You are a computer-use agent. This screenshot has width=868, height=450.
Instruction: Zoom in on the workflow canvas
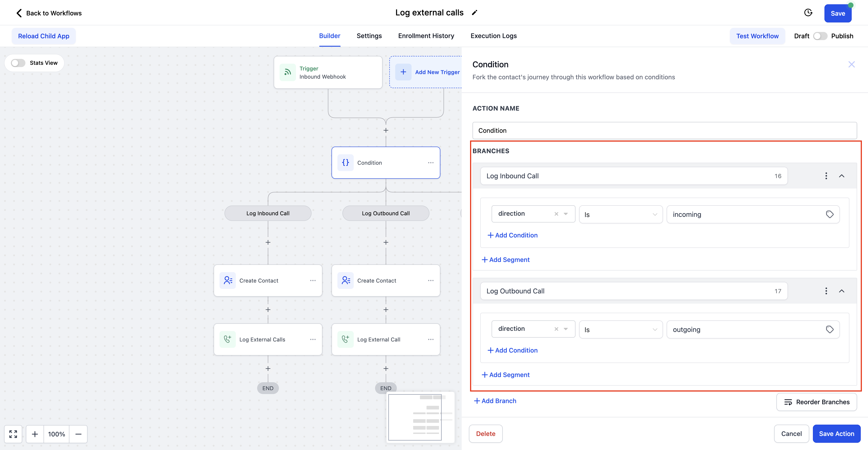(x=35, y=434)
